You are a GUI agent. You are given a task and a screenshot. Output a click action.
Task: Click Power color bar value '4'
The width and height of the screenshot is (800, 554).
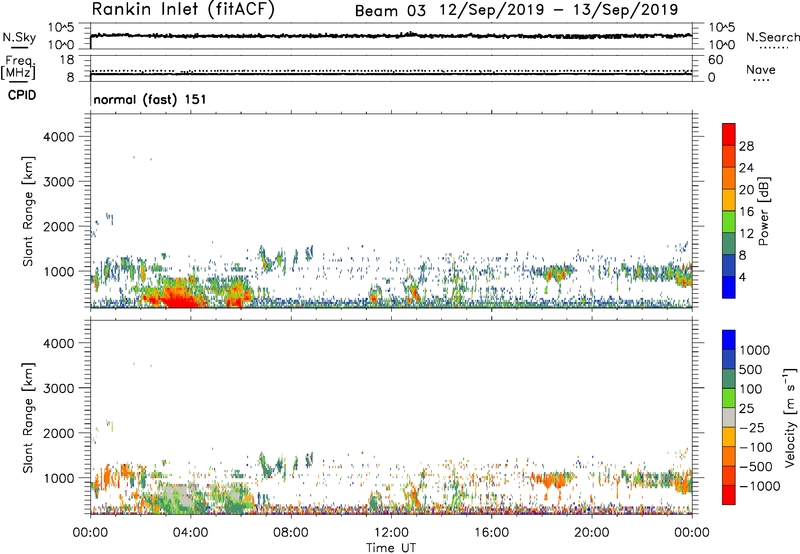(x=743, y=277)
